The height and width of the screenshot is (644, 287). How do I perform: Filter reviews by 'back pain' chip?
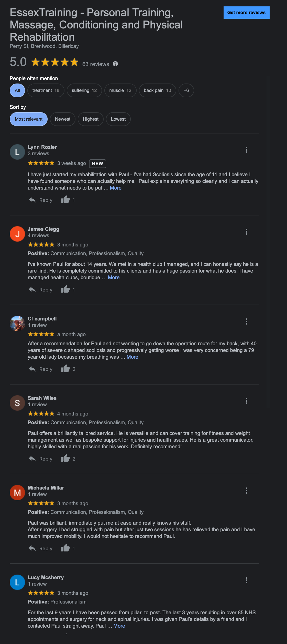click(157, 90)
